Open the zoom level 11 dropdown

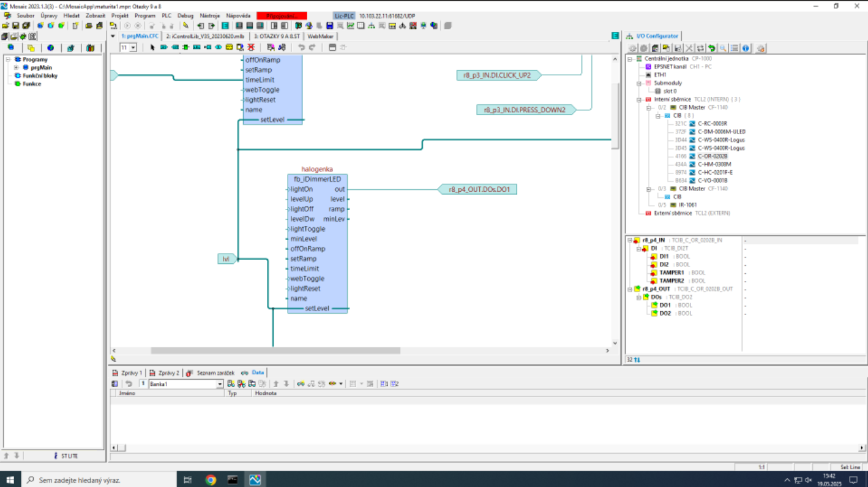click(133, 48)
